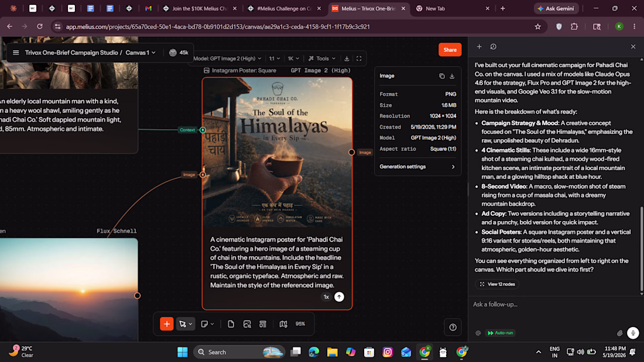This screenshot has height=362, width=644.
Task: Open the help question mark button
Action: pyautogui.click(x=453, y=327)
